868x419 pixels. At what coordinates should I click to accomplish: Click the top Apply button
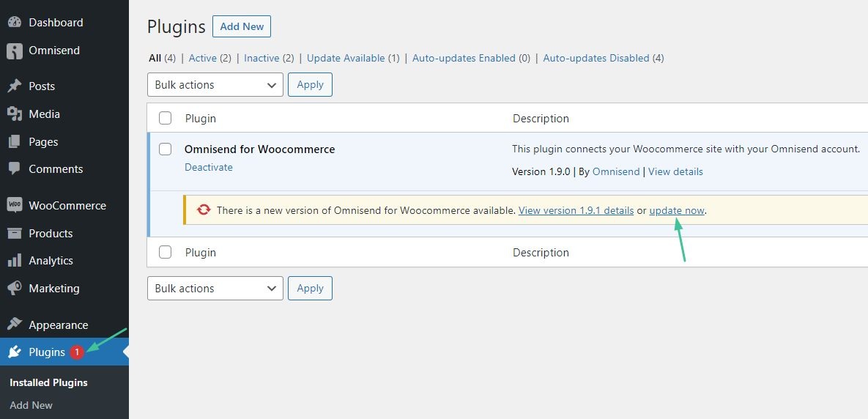(x=310, y=85)
